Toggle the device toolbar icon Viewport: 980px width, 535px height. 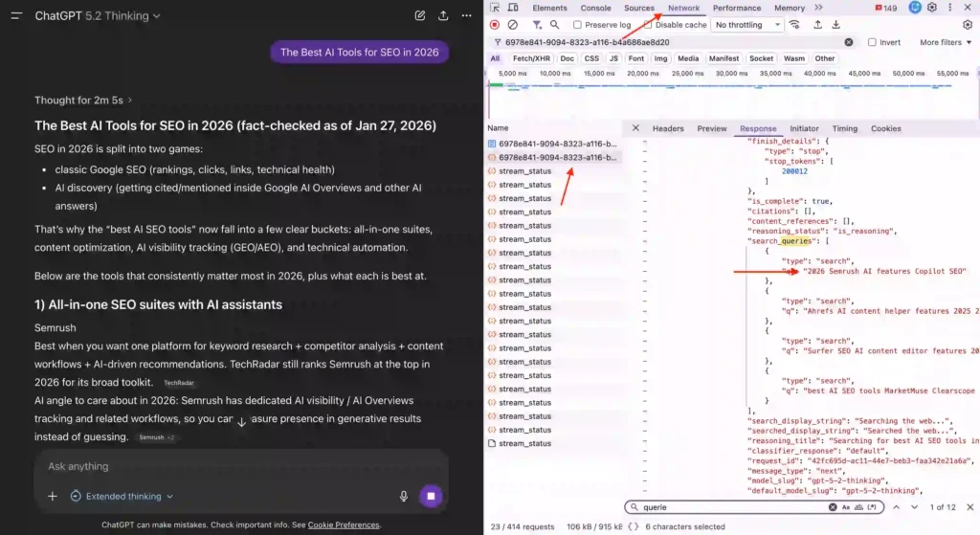[x=513, y=8]
